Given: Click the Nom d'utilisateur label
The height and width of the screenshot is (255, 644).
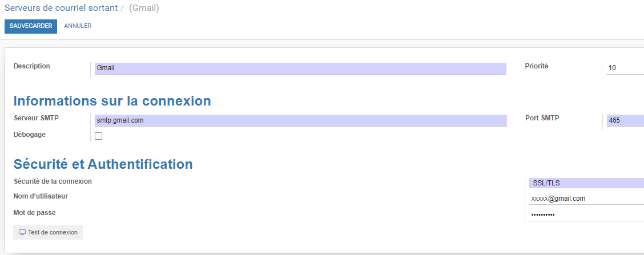Looking at the screenshot, I should click(41, 196).
